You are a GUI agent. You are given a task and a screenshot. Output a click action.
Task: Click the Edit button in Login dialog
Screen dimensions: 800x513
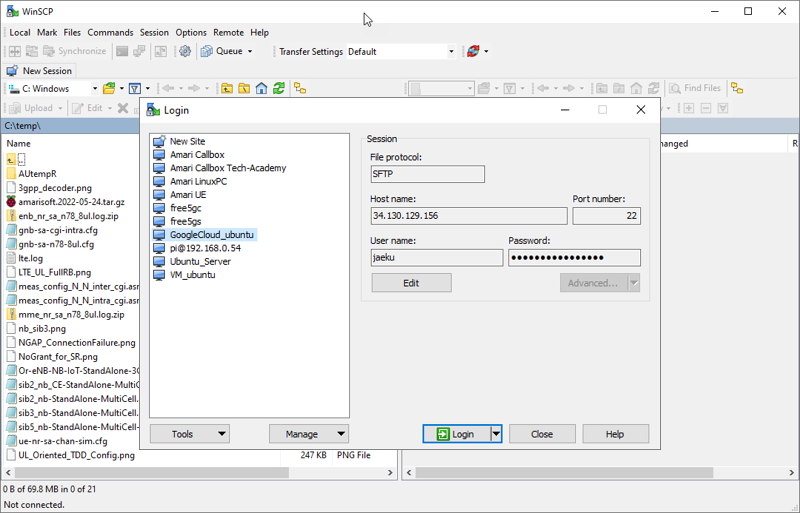coord(411,283)
